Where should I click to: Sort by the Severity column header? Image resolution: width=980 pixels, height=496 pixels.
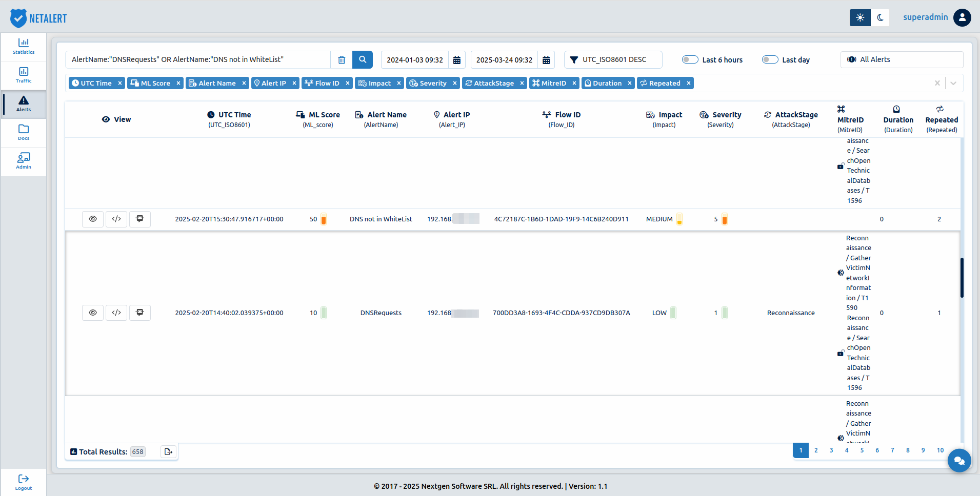tap(721, 119)
